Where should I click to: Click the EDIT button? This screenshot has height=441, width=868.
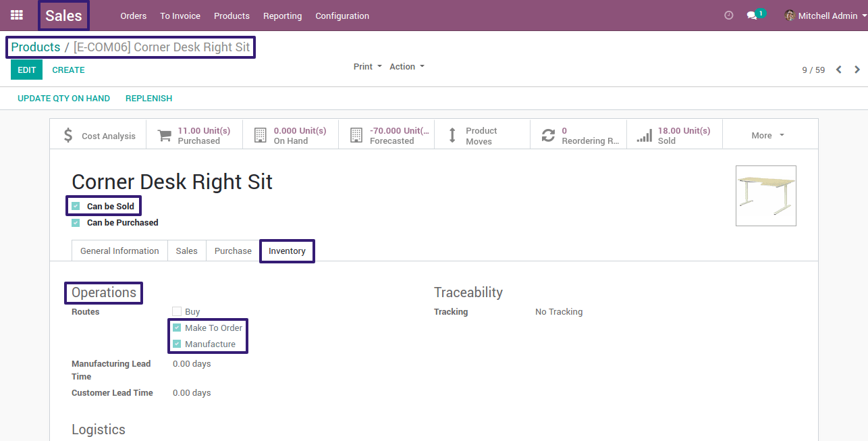pos(26,70)
